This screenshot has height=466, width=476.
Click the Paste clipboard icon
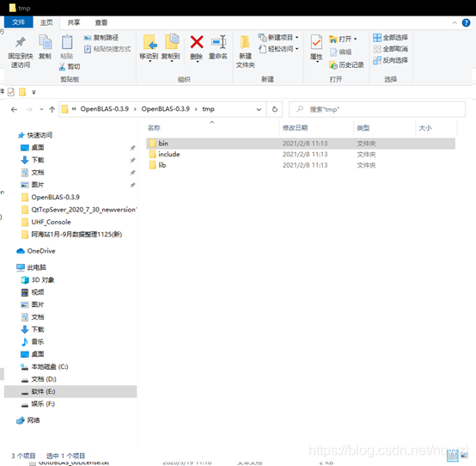click(67, 42)
